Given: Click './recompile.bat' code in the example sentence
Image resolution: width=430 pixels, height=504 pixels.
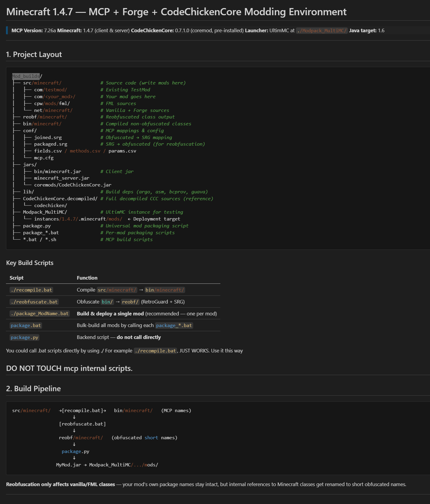Looking at the screenshot, I should (x=155, y=351).
